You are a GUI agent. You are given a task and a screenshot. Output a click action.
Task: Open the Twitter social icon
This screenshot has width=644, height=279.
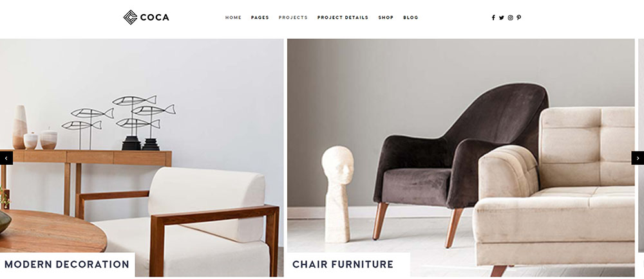tap(502, 17)
